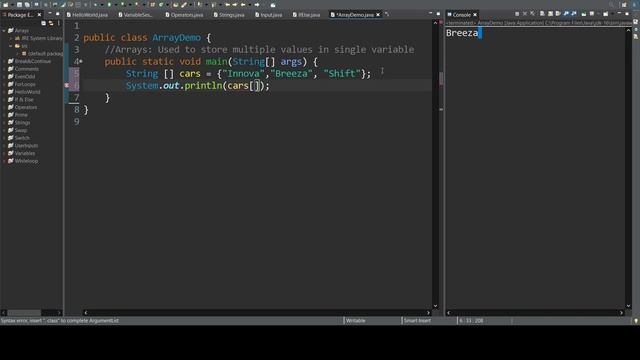
Task: Select the Operators project in explorer
Action: pos(26,107)
